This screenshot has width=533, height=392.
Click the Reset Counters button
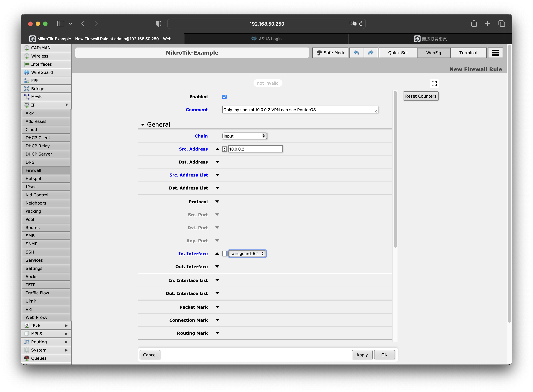tap(421, 96)
